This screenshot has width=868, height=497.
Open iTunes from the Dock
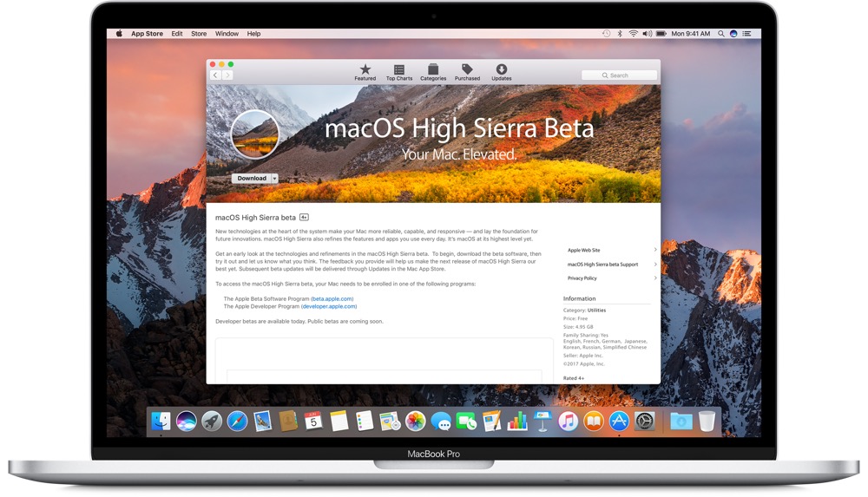click(x=568, y=422)
